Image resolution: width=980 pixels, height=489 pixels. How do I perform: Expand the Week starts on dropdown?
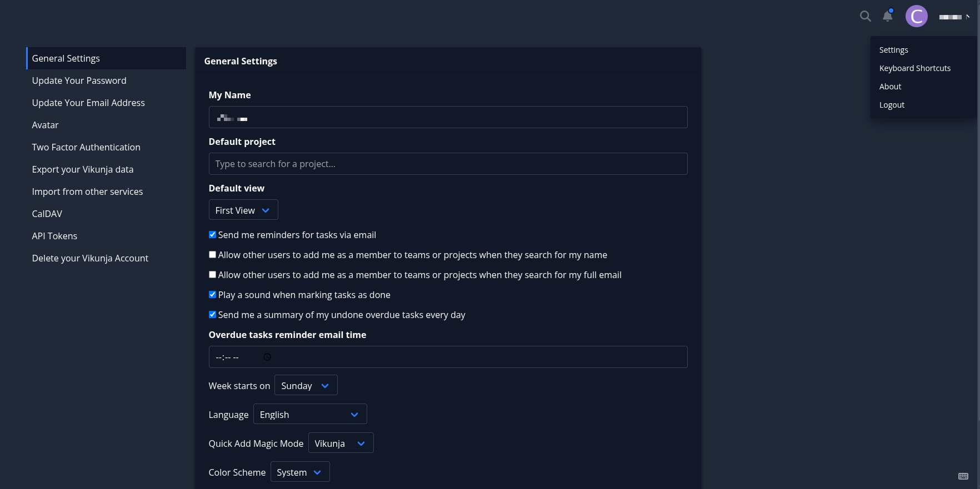306,386
